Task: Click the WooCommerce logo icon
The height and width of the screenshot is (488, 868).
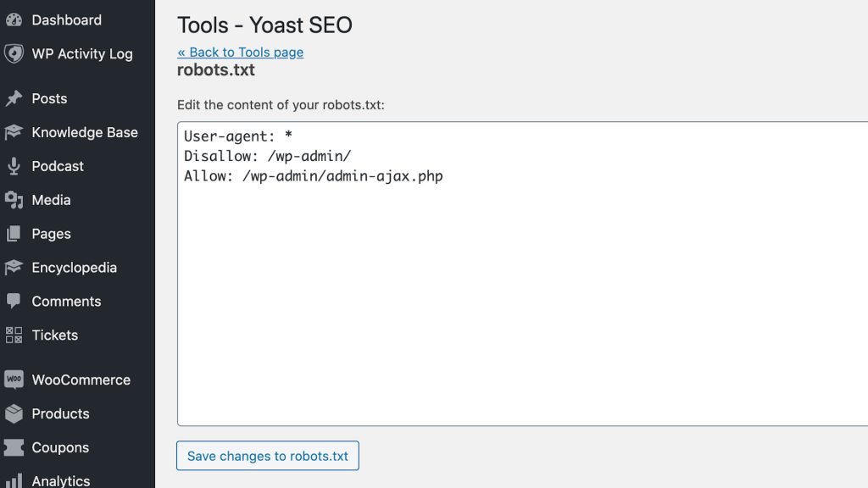Action: point(14,380)
